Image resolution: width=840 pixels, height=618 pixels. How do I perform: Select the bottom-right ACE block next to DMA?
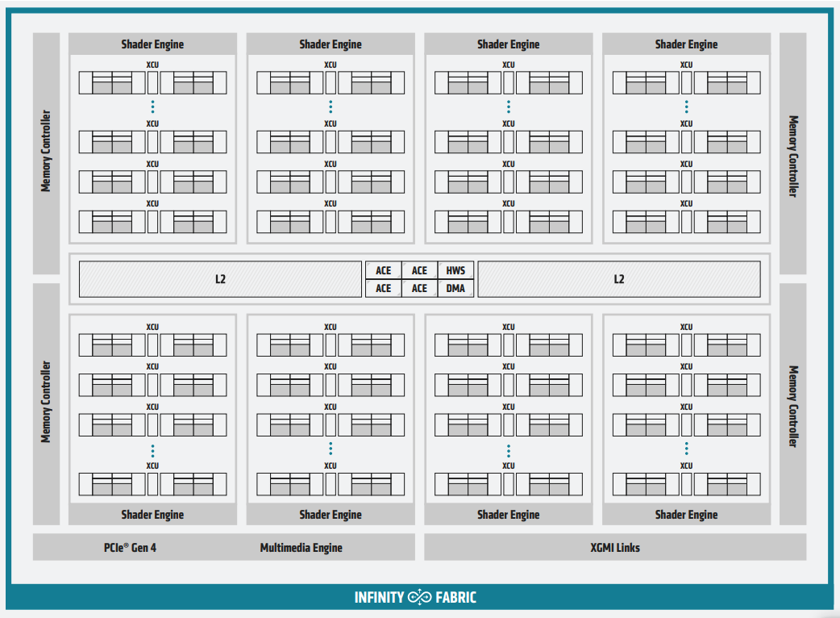(x=419, y=288)
